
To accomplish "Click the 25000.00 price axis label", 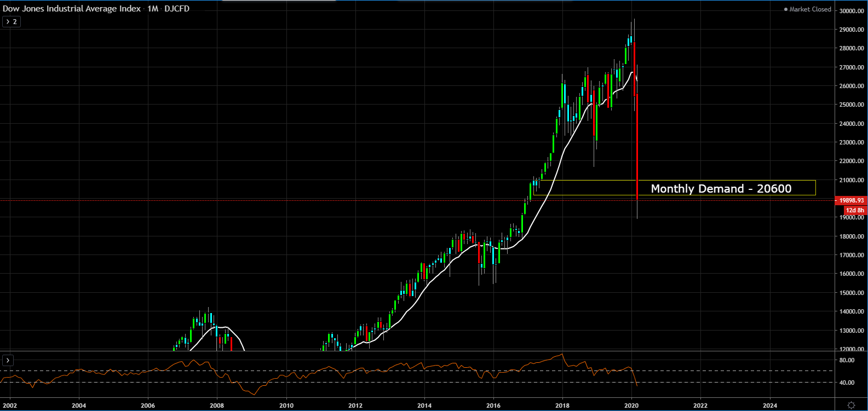I will (852, 105).
